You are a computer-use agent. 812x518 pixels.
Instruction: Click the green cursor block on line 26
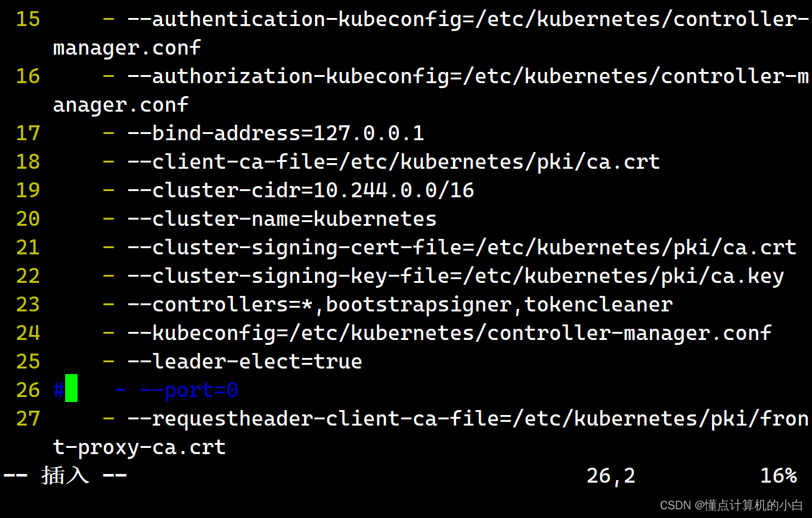(71, 388)
